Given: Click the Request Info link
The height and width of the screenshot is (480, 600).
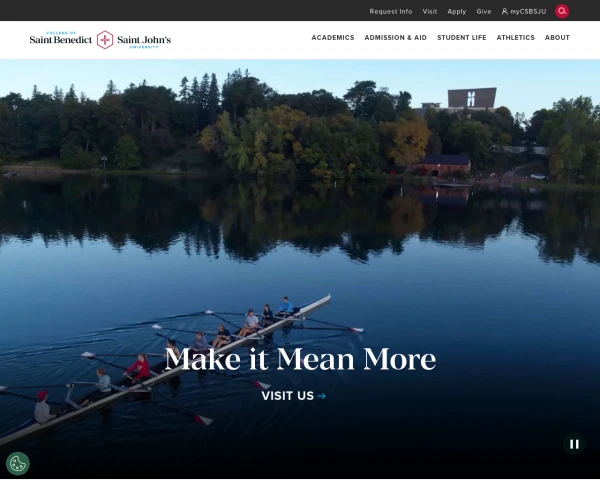Looking at the screenshot, I should click(x=391, y=11).
